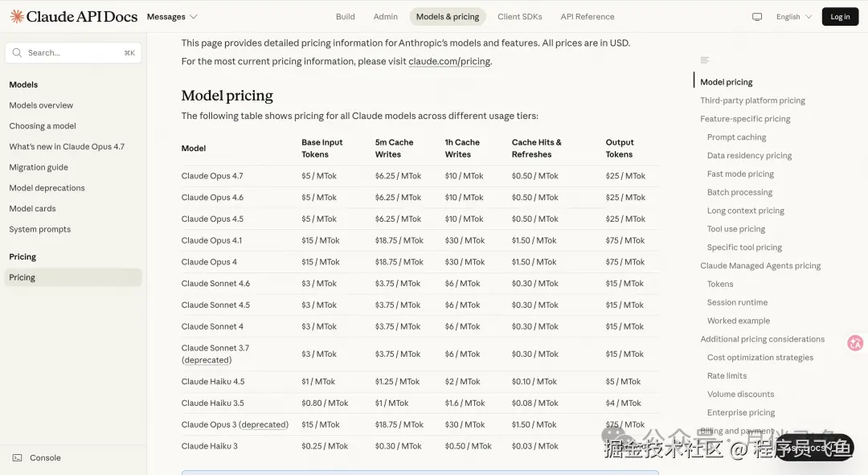Jump to Volume discounts section

click(x=741, y=394)
